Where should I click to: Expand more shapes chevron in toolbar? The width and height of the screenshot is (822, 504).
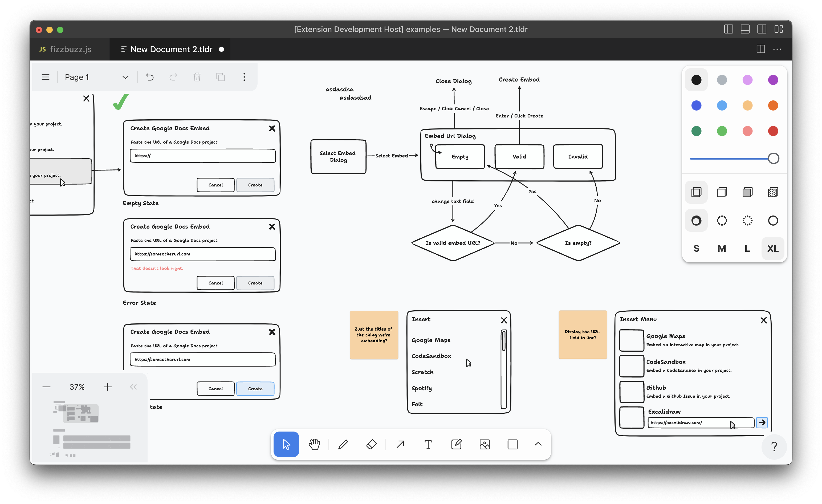pos(538,444)
